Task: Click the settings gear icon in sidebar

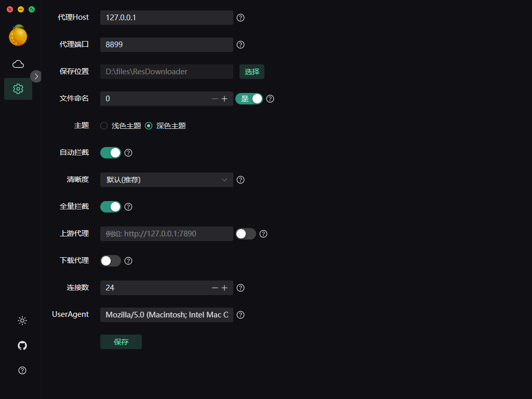Action: (18, 89)
